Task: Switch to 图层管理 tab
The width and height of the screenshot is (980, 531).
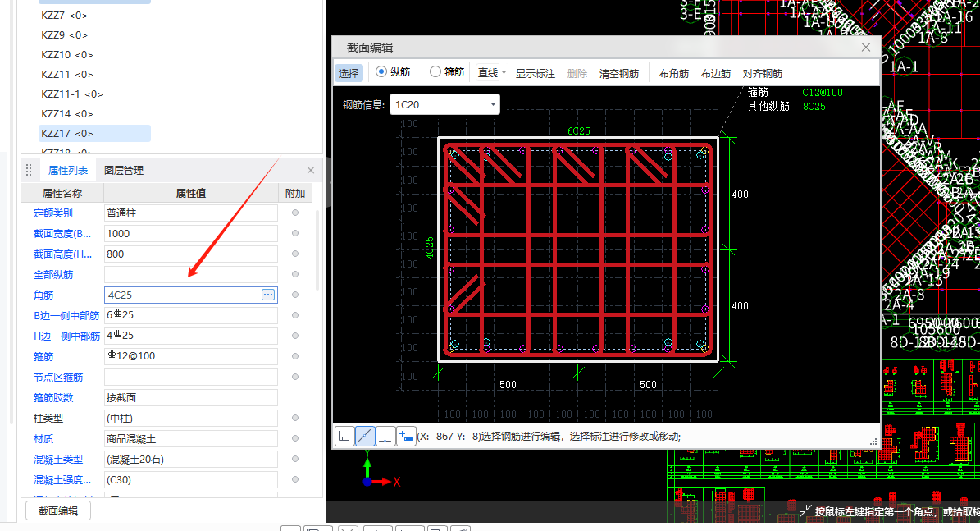Action: click(x=124, y=170)
